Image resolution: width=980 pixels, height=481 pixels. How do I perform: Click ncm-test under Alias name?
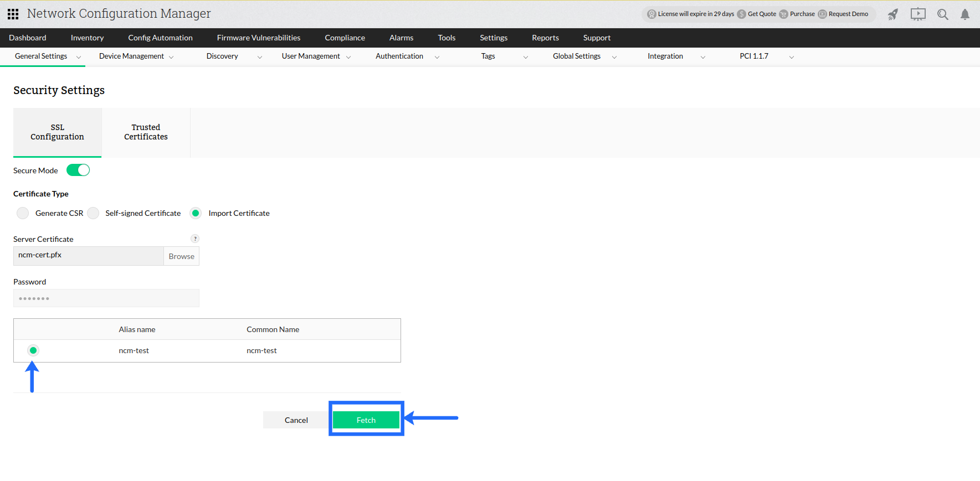134,350
